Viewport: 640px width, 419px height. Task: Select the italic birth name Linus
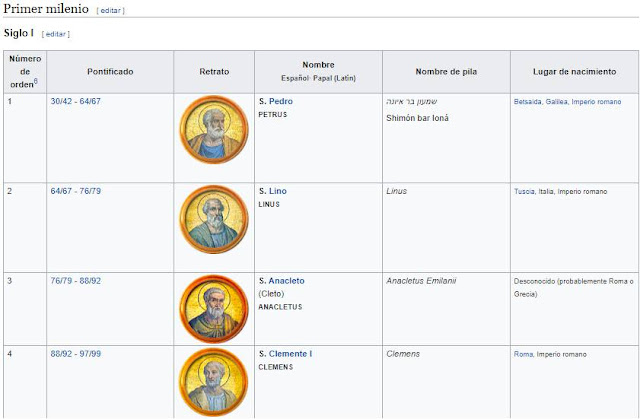[x=396, y=191]
